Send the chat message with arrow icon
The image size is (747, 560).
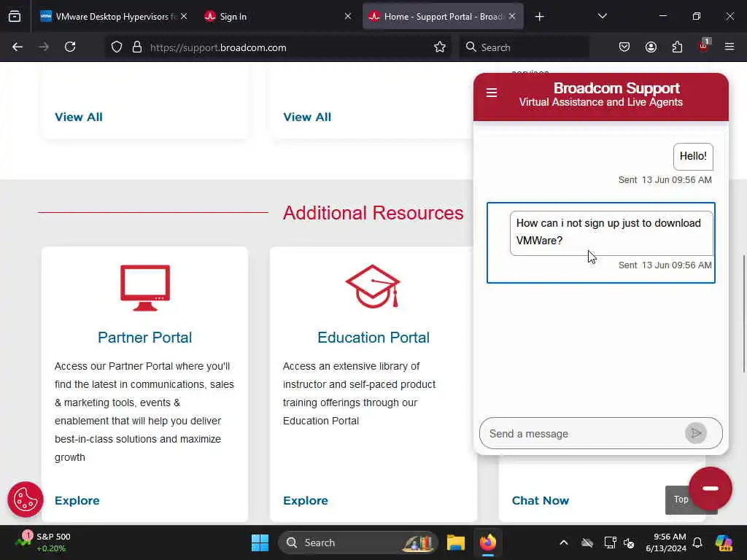coord(696,433)
